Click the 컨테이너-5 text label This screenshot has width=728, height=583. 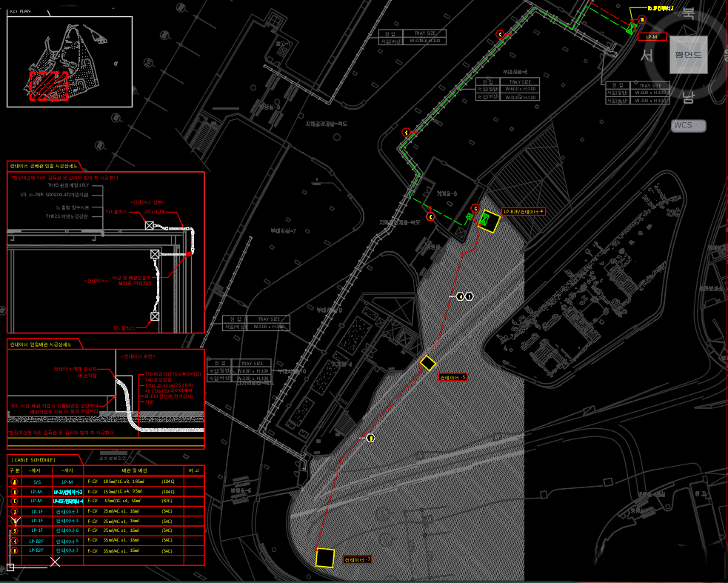[453, 378]
